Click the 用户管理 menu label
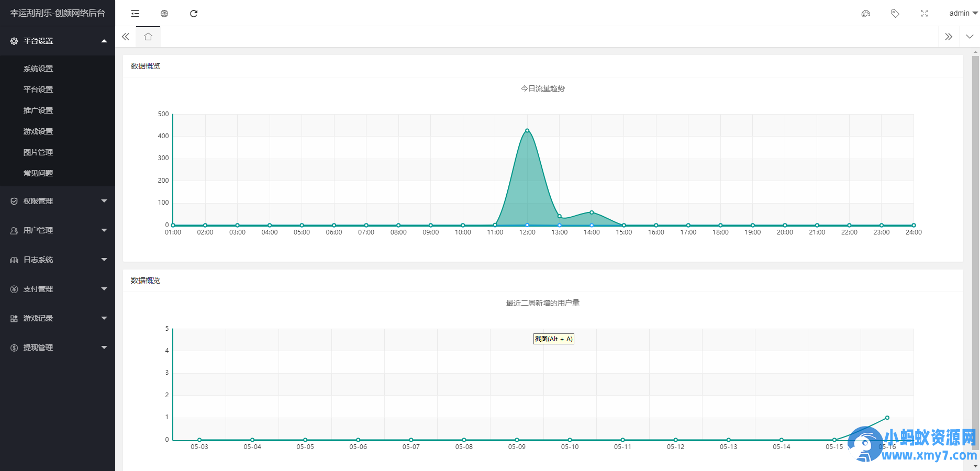This screenshot has width=980, height=471. [x=38, y=230]
